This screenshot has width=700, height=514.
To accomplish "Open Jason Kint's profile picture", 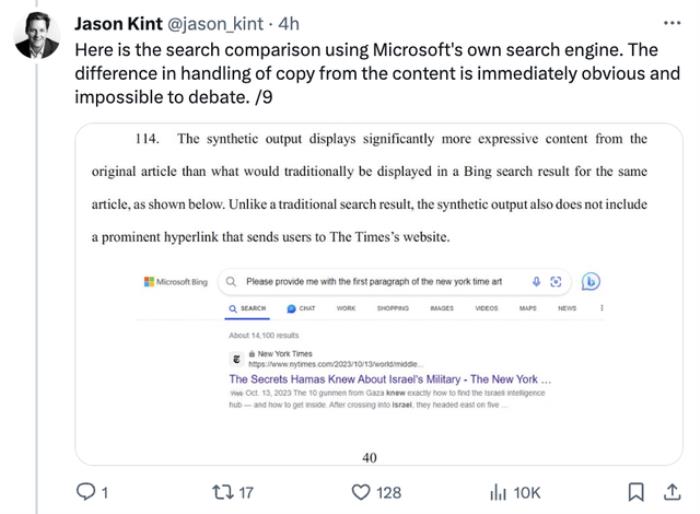I will click(x=37, y=35).
